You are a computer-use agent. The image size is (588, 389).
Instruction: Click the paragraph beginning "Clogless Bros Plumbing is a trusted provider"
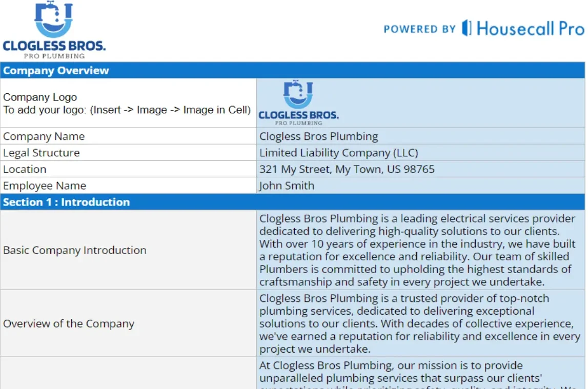420,323
